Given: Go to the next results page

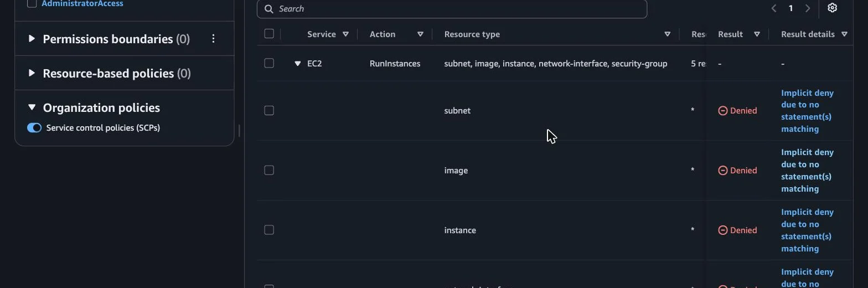Looking at the screenshot, I should coord(808,8).
